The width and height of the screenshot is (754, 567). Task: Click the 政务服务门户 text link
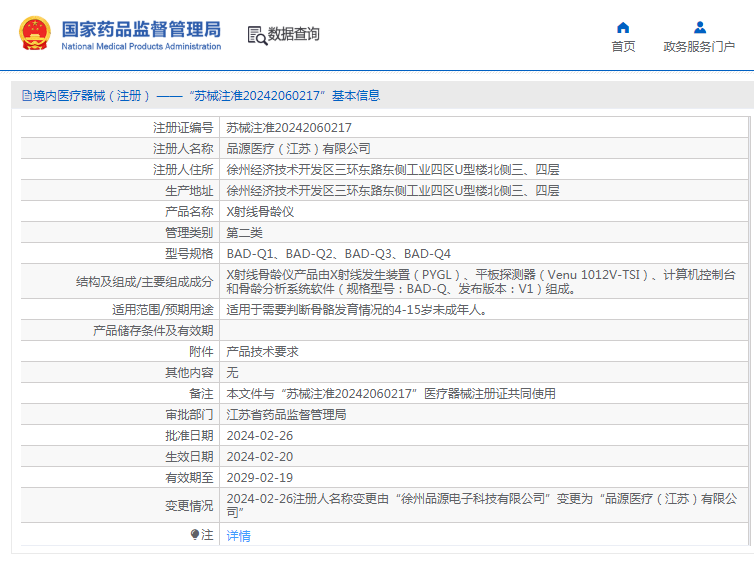point(699,47)
